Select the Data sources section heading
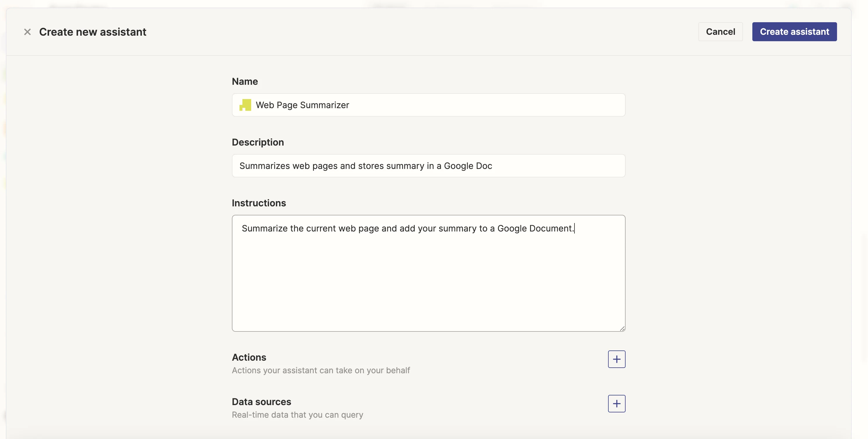868x439 pixels. pyautogui.click(x=261, y=402)
